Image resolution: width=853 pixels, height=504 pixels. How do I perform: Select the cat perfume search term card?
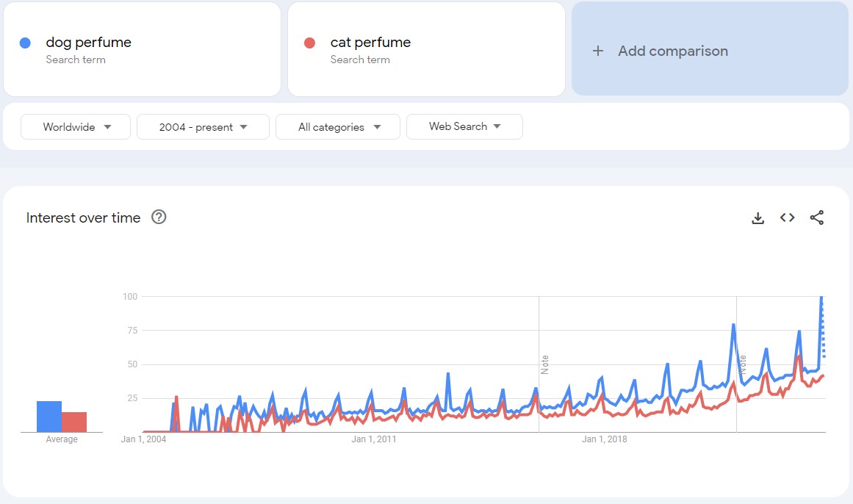[426, 48]
